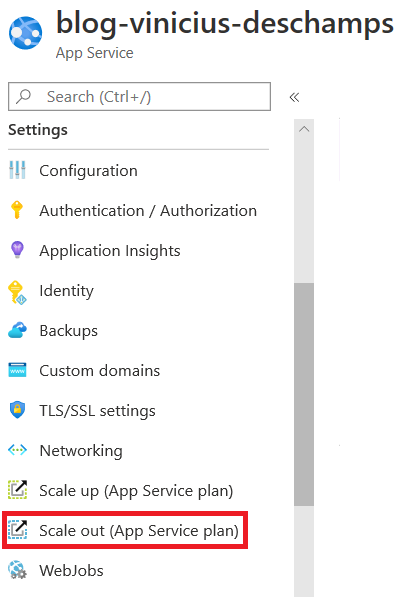Image resolution: width=405 pixels, height=597 pixels.
Task: Click the Scale up plan icon
Action: pos(18,490)
